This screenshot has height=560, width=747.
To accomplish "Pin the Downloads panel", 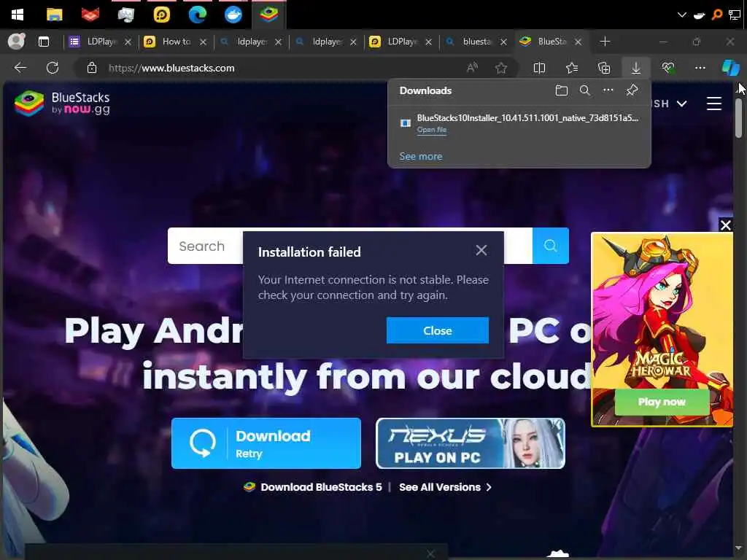I will (632, 90).
